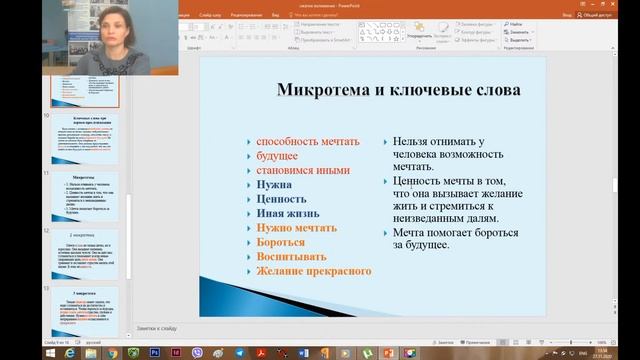
Task: Click the green shield taskbar icon
Action: 133,353
